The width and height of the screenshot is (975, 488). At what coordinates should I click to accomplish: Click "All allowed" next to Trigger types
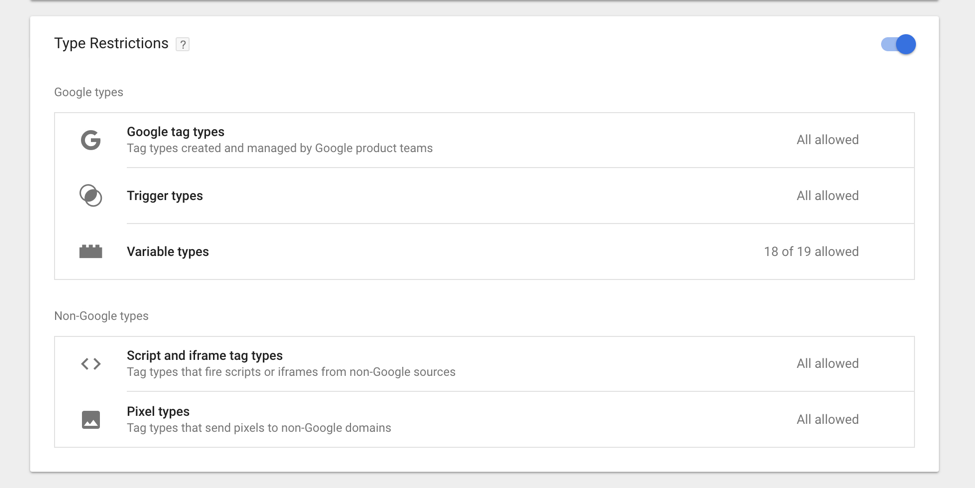(828, 196)
